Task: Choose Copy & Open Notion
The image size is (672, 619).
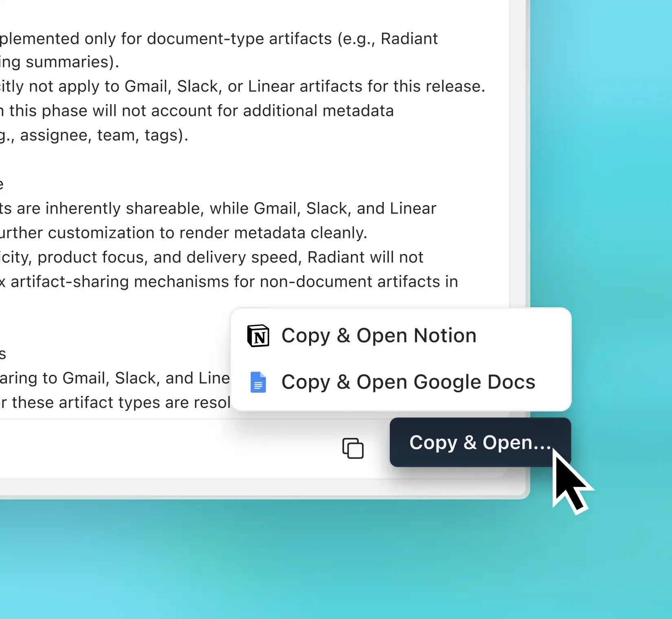Action: click(x=401, y=336)
